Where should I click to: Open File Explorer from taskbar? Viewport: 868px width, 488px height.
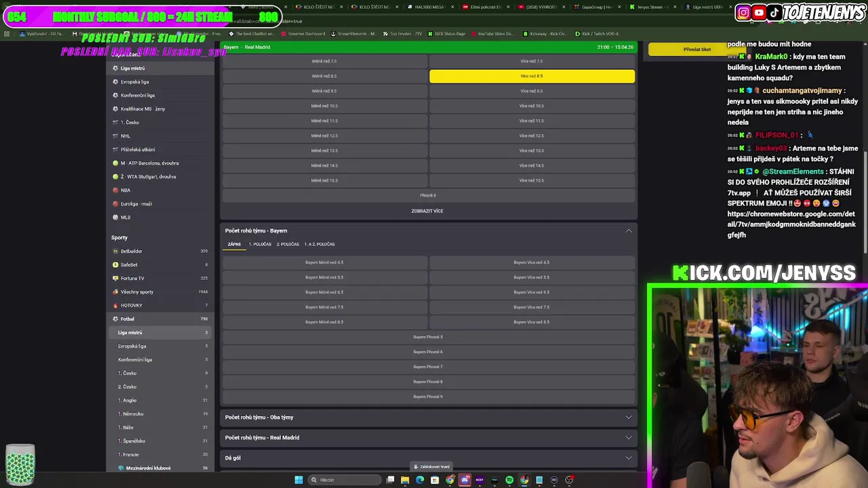(x=405, y=480)
